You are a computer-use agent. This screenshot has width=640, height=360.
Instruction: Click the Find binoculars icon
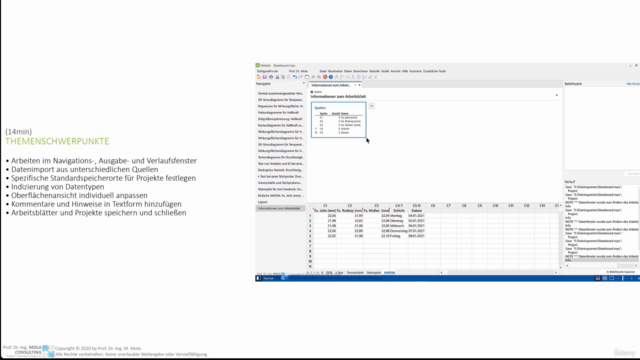point(313,77)
